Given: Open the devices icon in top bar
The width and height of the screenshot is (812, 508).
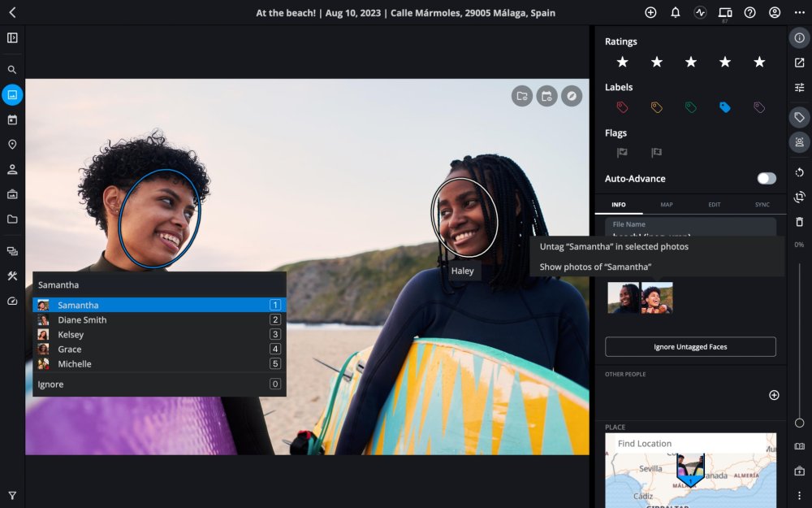Looking at the screenshot, I should pos(725,12).
